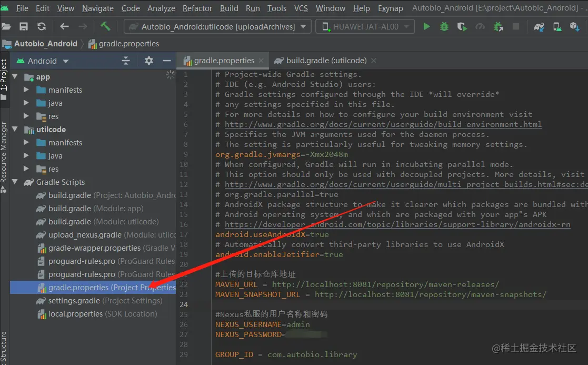Expand java folder under app
This screenshot has height=365, width=588.
click(x=26, y=103)
